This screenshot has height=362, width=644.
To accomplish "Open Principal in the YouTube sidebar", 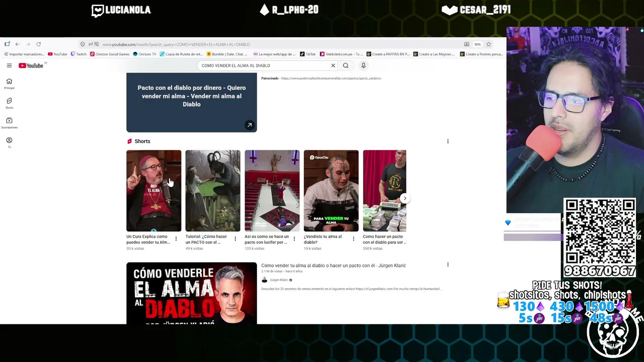I will click(x=9, y=83).
